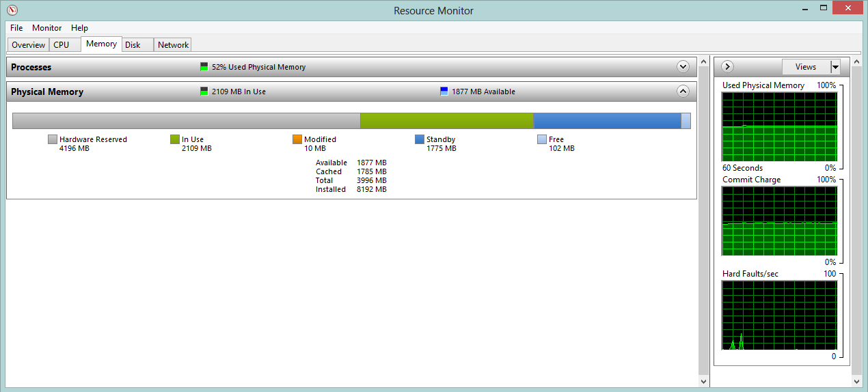
Task: Click the Physical Memory section header label
Action: pos(47,92)
